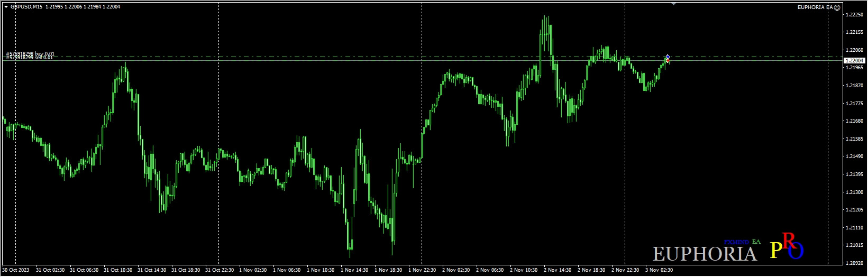Click the 1.20920 level on price scale

[855, 263]
